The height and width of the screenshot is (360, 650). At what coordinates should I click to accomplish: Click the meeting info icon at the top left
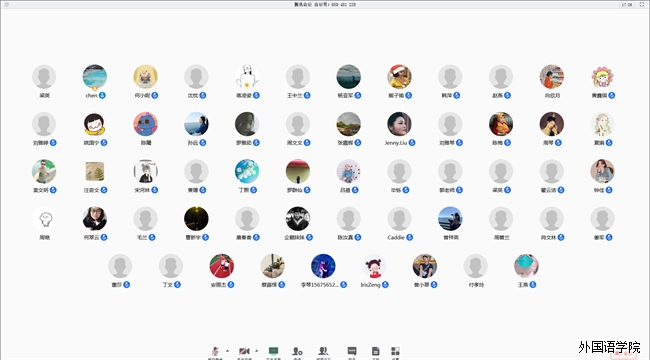6,5
